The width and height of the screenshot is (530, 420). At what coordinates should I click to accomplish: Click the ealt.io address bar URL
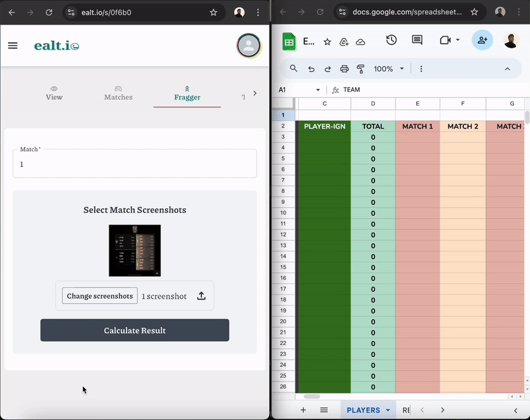[x=106, y=13]
